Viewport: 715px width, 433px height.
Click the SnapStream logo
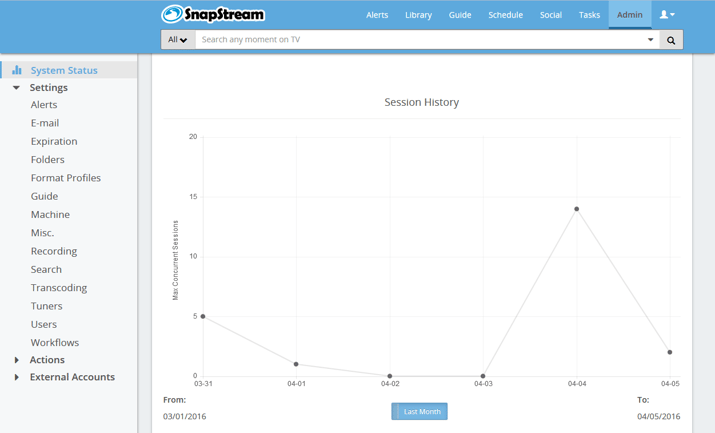[213, 14]
